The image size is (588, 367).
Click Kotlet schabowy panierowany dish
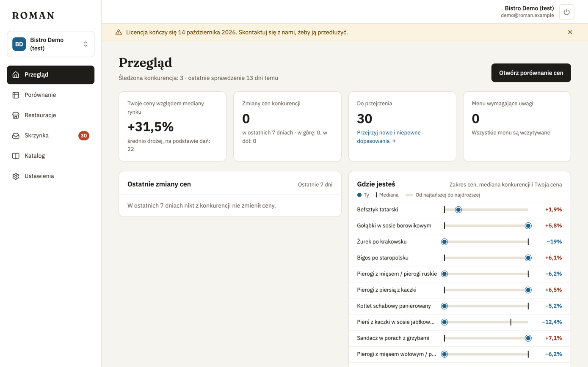point(394,306)
